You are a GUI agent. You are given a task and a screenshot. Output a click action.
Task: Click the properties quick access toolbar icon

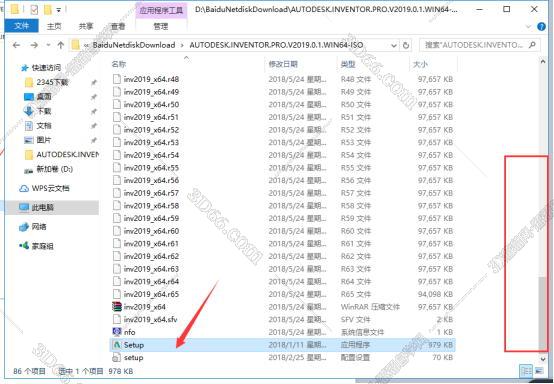[34, 10]
